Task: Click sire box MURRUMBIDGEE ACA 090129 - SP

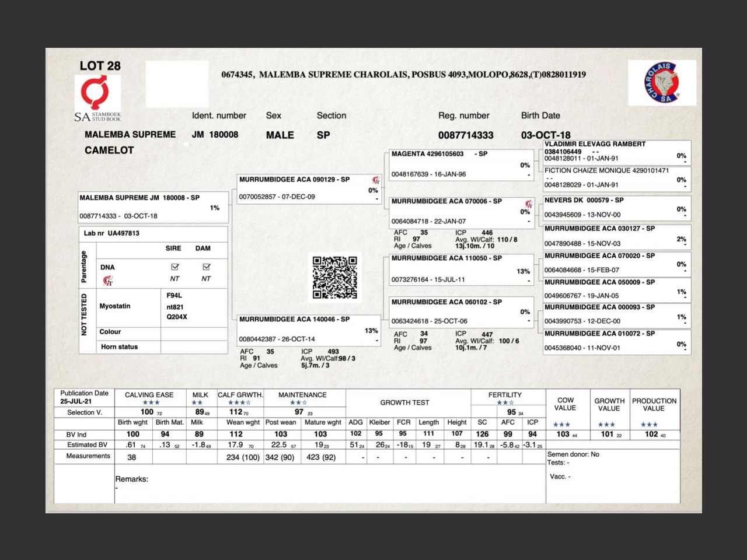Action: (309, 188)
